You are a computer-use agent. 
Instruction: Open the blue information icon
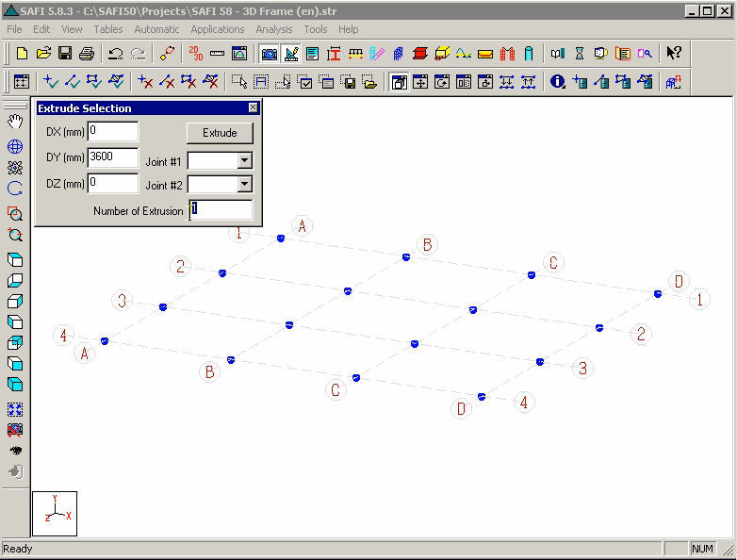557,82
